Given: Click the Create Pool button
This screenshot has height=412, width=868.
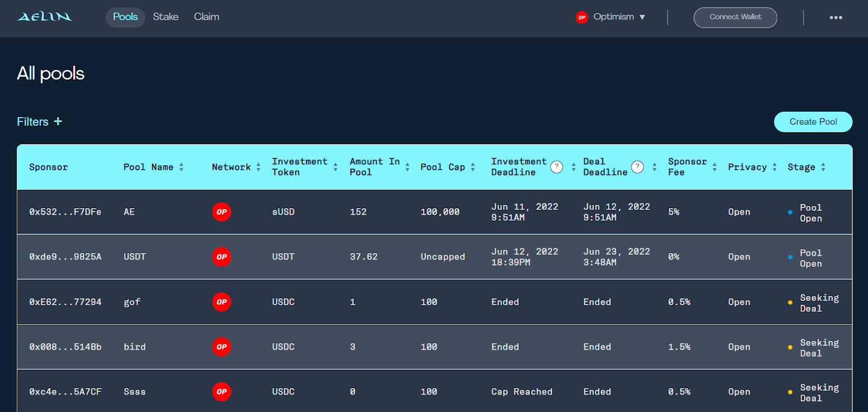Looking at the screenshot, I should coord(813,122).
